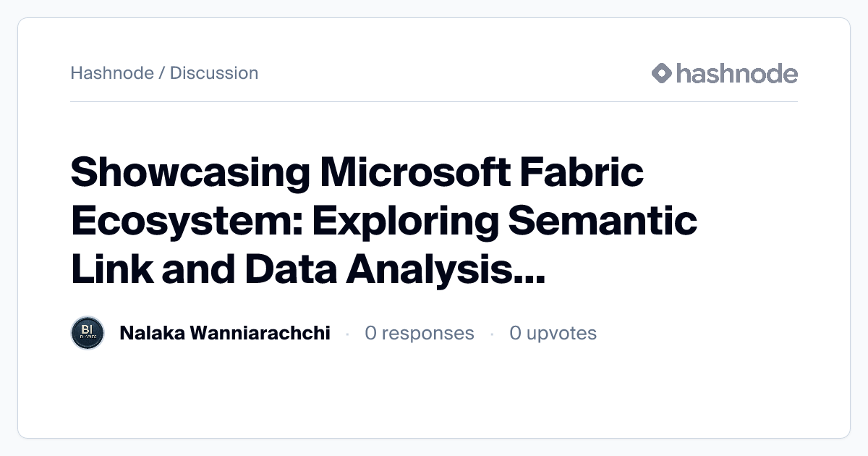The width and height of the screenshot is (868, 456).
Task: Click the dot separator before "0 responses"
Action: tap(348, 334)
